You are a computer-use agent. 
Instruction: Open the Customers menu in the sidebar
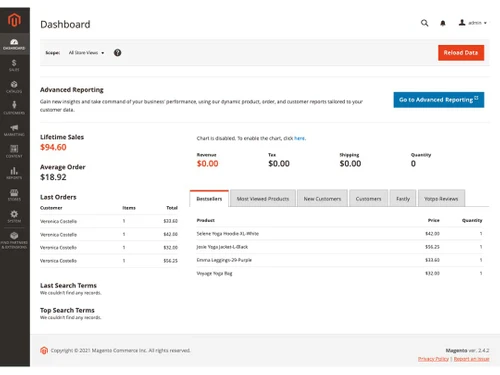click(x=14, y=108)
